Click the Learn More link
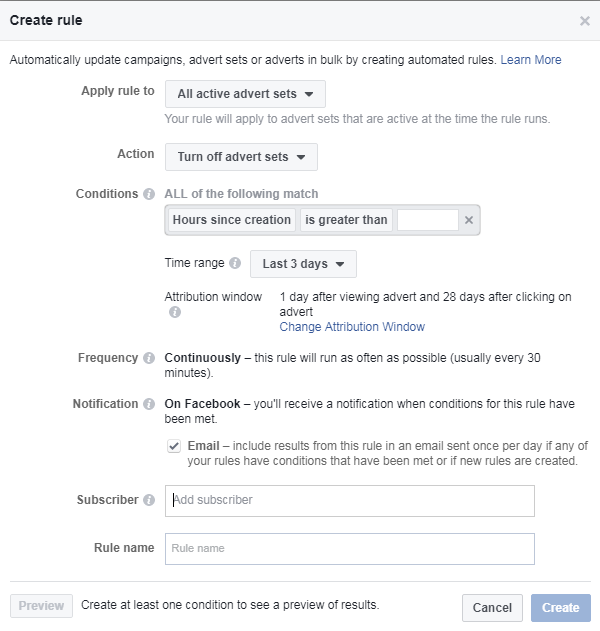 click(x=531, y=60)
